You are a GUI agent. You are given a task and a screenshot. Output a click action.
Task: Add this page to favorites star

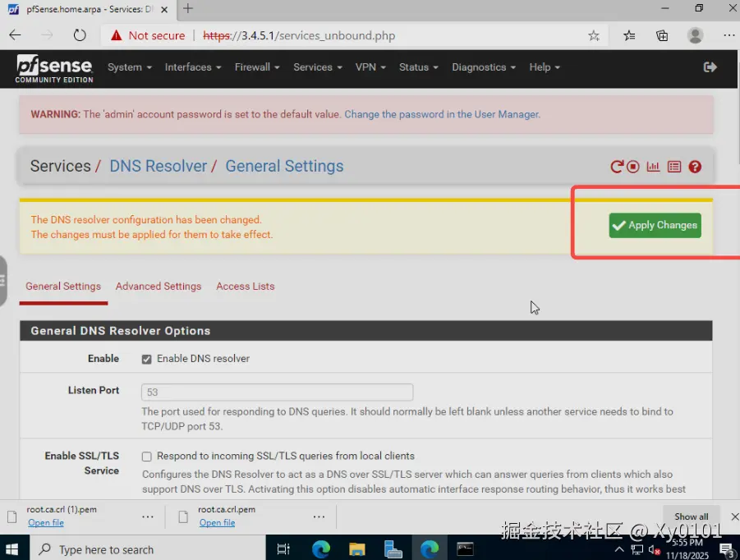click(594, 36)
